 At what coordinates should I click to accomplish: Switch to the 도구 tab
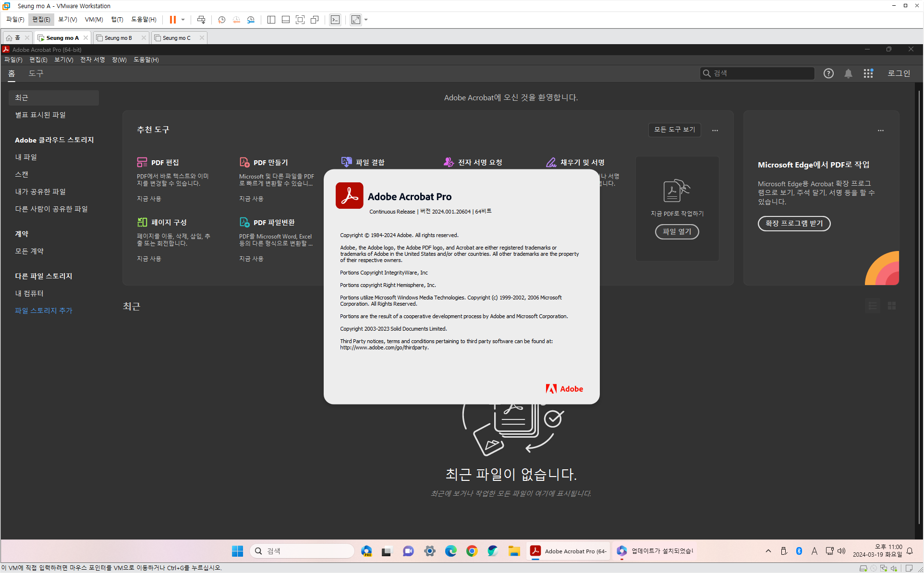coord(36,73)
